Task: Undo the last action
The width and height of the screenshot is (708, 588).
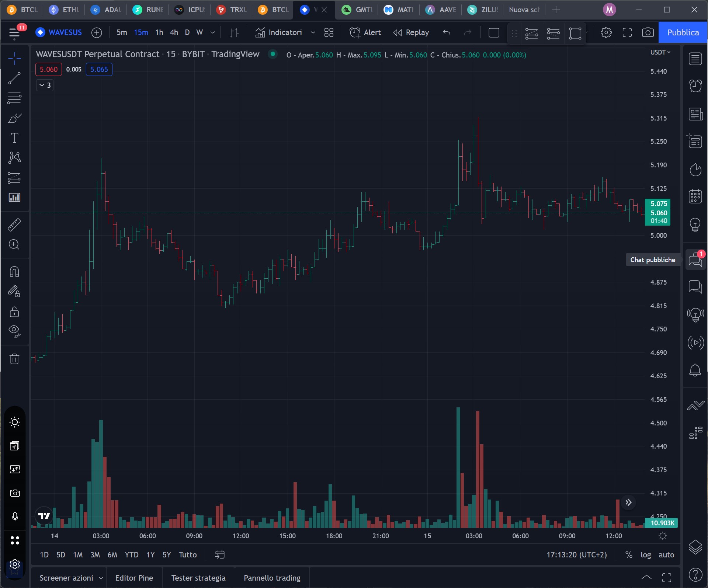Action: pyautogui.click(x=447, y=32)
